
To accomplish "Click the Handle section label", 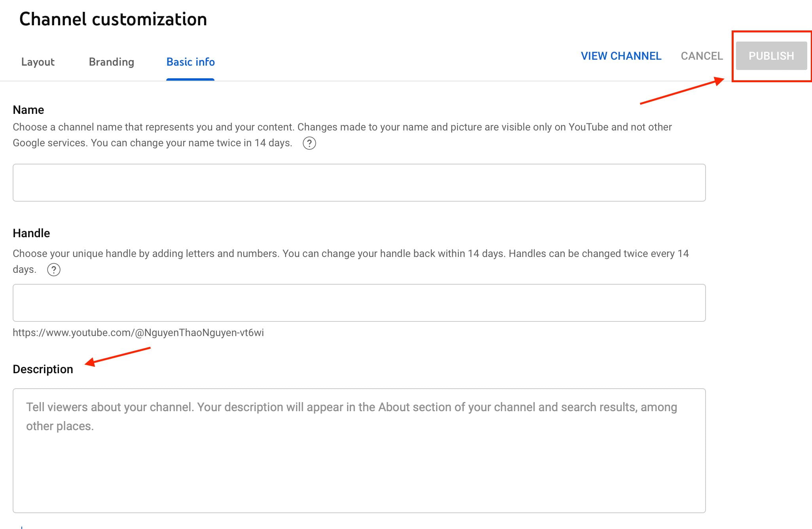I will coord(31,233).
